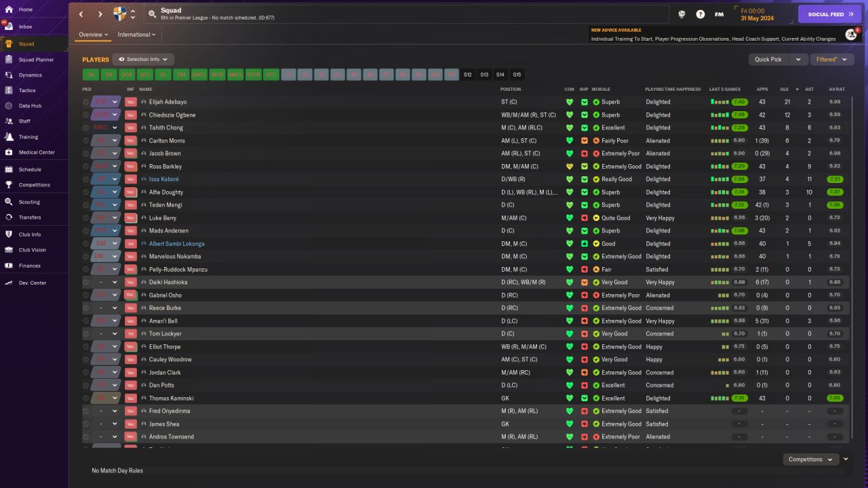Open position dropdown for Thomas Kaminski
The image size is (868, 488).
click(x=115, y=399)
